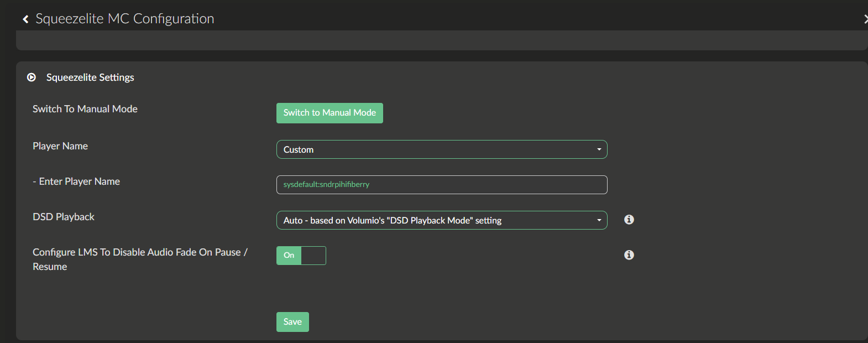Click the Switch To Manual Mode label
The width and height of the screenshot is (868, 343).
(85, 109)
